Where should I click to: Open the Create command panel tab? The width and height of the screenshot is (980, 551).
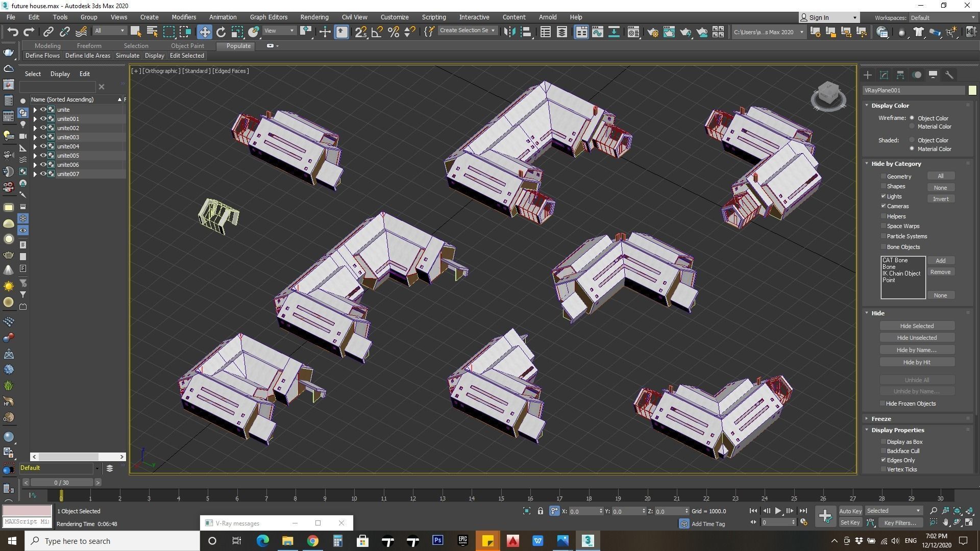(868, 75)
